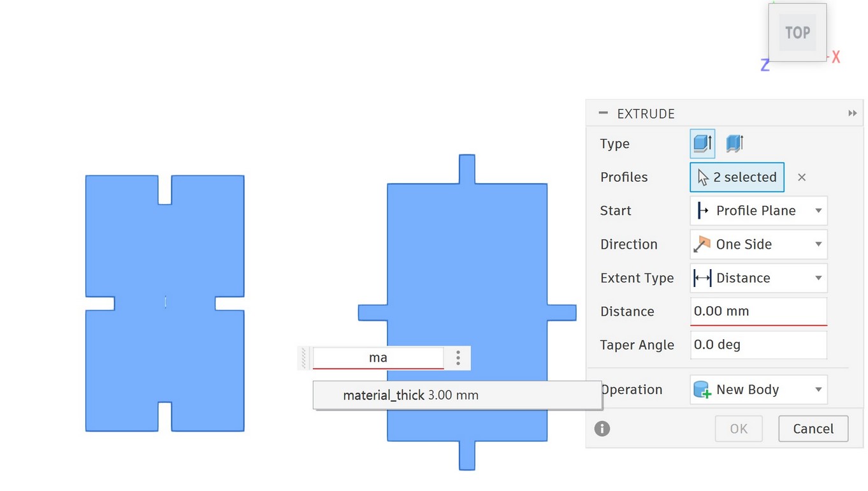Open the Direction One Side dropdown

(758, 244)
